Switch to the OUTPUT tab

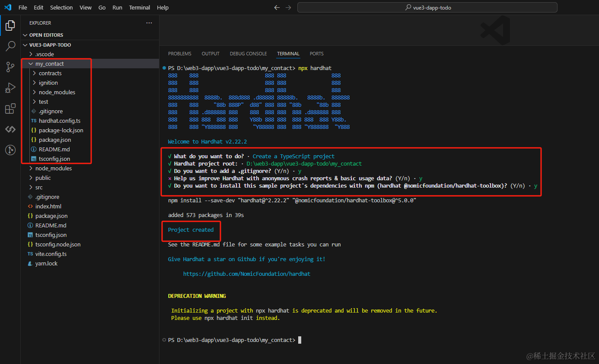coord(210,54)
